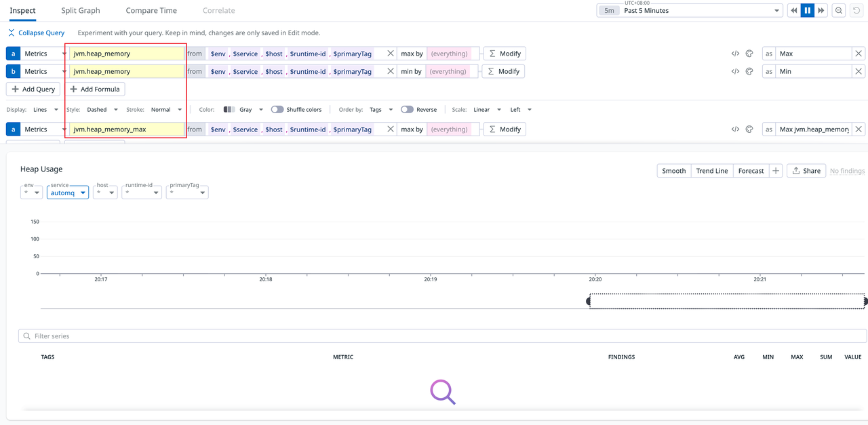The width and height of the screenshot is (868, 425).
Task: Click the Add Formula button
Action: (x=95, y=89)
